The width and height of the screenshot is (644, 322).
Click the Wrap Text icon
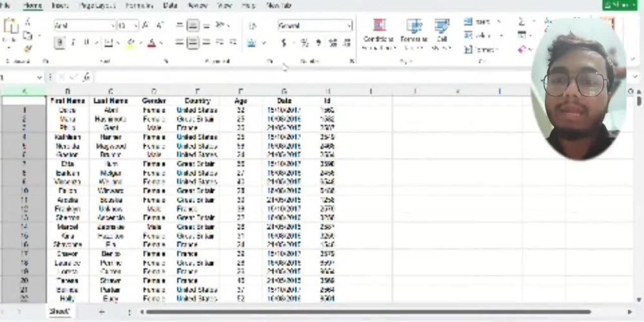[x=252, y=26]
